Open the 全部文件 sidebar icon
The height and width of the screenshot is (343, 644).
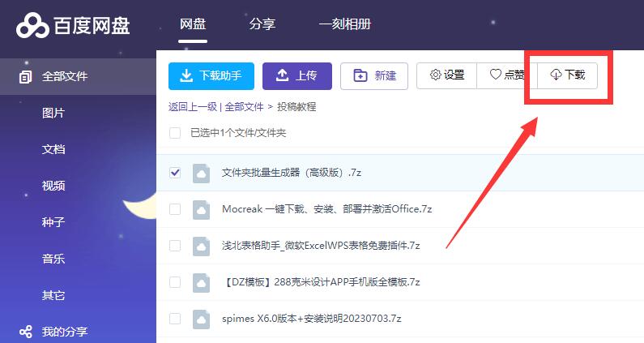pyautogui.click(x=25, y=77)
